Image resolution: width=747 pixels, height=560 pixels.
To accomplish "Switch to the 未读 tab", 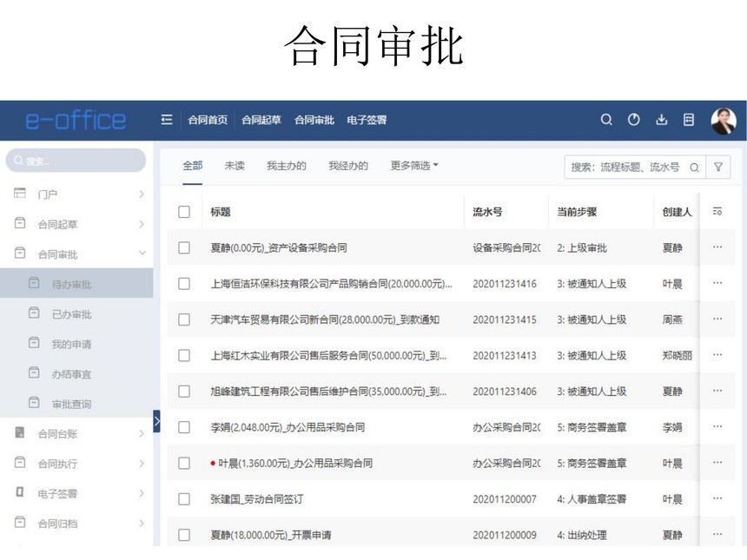I will coord(235,166).
